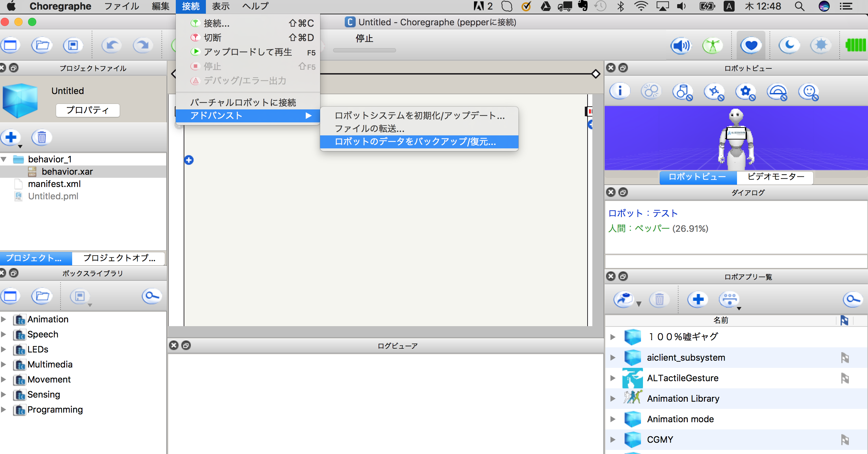Click the robot app options dots icon
Image resolution: width=868 pixels, height=454 pixels.
729,299
